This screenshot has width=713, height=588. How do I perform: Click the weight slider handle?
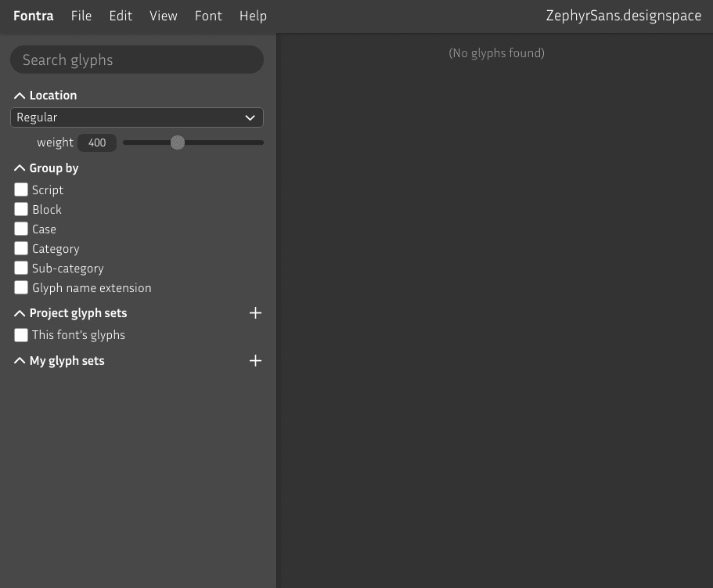click(x=178, y=142)
